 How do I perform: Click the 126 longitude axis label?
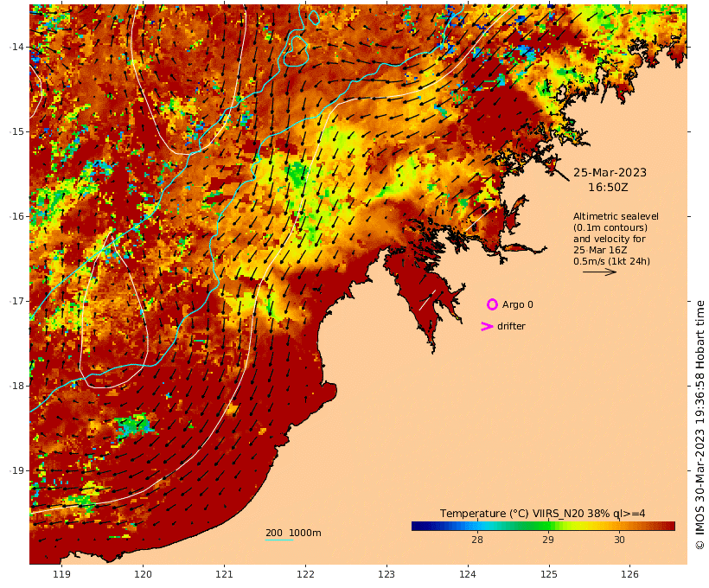coord(629,574)
